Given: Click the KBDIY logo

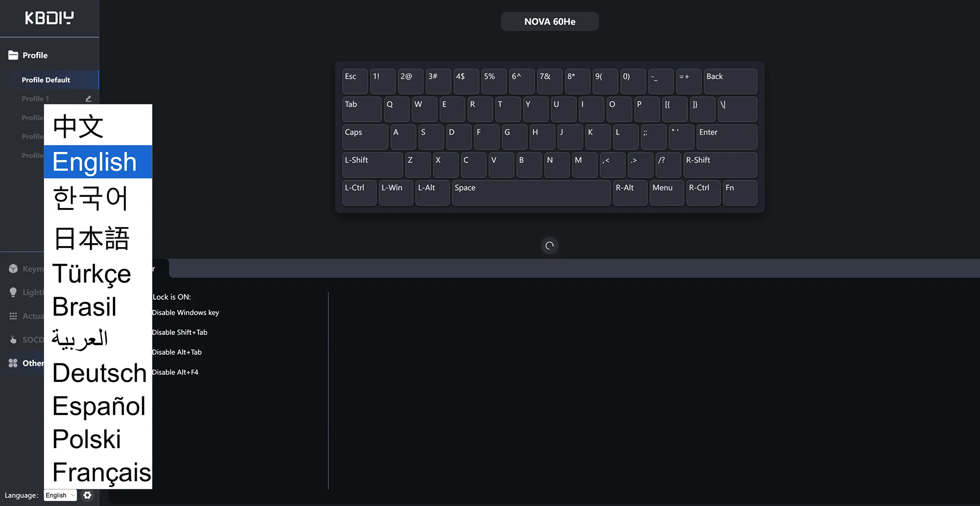Looking at the screenshot, I should click(x=49, y=18).
